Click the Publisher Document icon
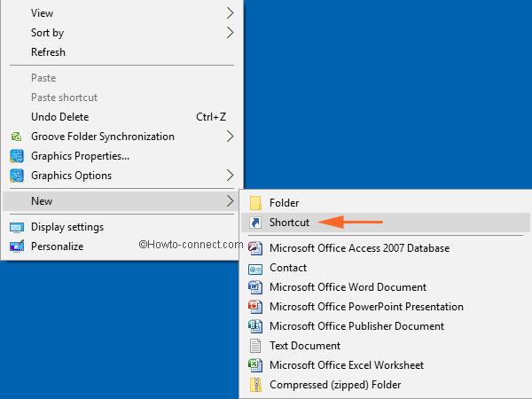532x399 pixels. point(255,326)
